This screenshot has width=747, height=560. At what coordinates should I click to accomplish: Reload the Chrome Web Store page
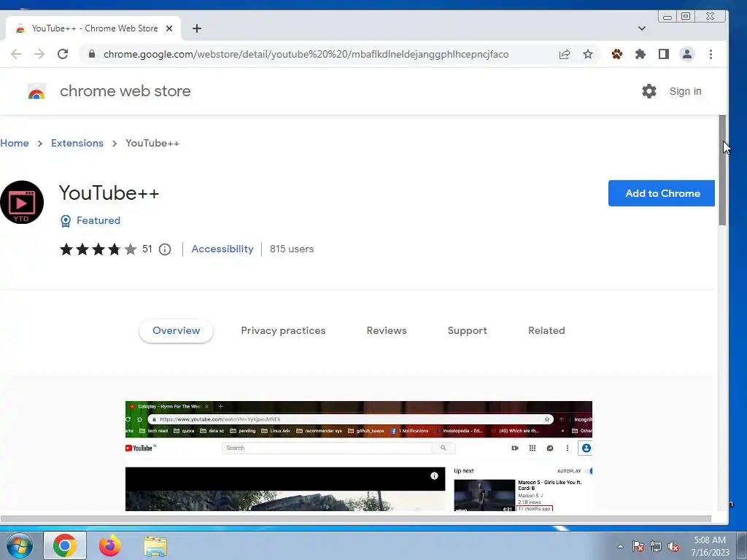(63, 54)
